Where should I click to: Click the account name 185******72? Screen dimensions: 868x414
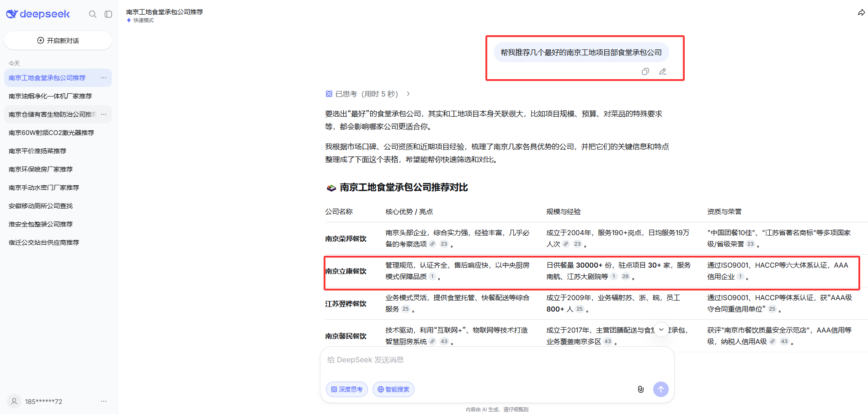[x=43, y=402]
